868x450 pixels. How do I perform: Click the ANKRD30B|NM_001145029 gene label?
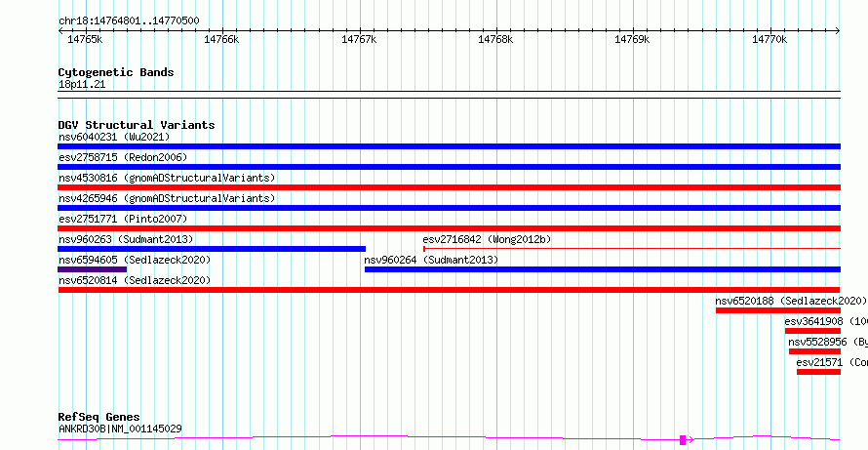tap(120, 429)
